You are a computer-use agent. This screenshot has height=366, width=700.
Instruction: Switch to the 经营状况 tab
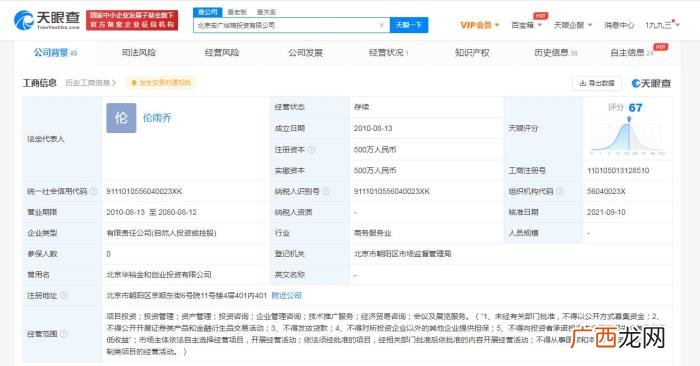pyautogui.click(x=388, y=53)
